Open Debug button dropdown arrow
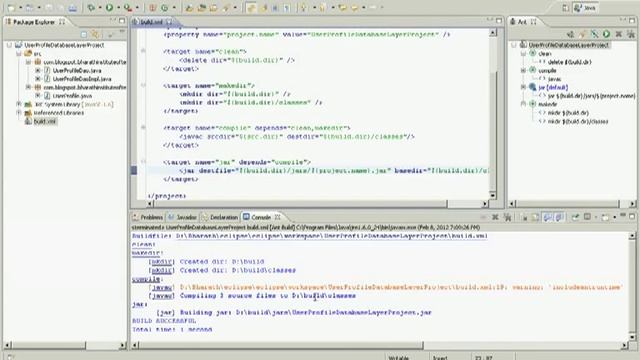Image resolution: width=640 pixels, height=360 pixels. (100, 7)
